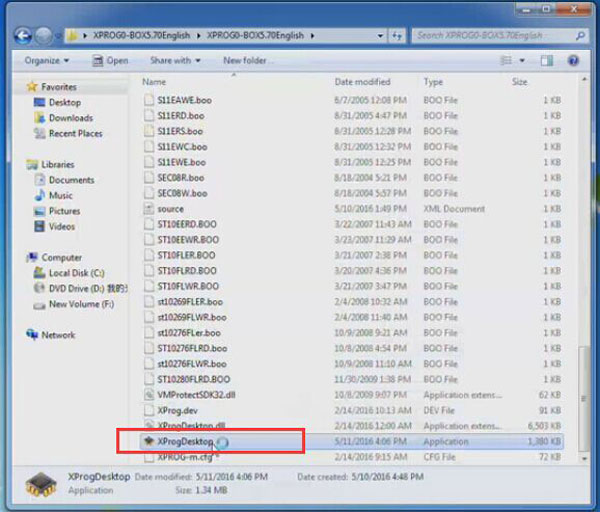Screen dimensions: 600x512
Task: Open the Pictures library
Action: point(64,211)
